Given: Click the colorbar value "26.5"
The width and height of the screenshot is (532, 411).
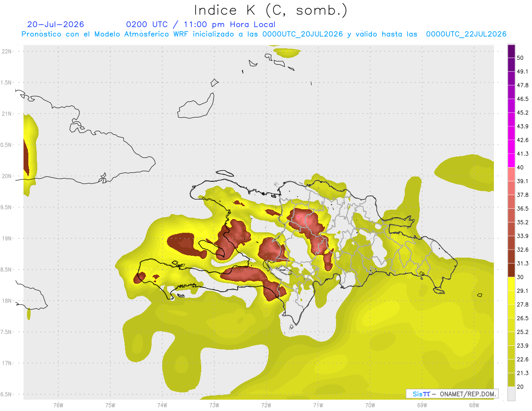Looking at the screenshot, I should tap(523, 318).
